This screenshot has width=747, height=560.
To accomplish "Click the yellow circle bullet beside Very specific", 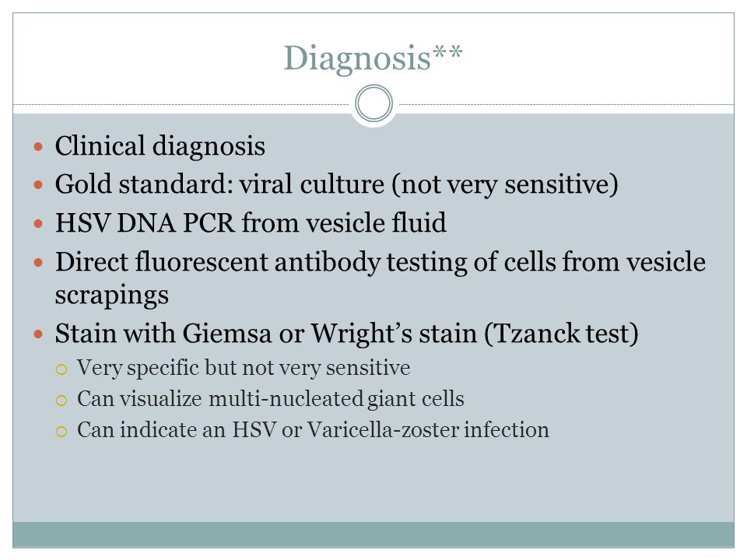I will coord(61,369).
